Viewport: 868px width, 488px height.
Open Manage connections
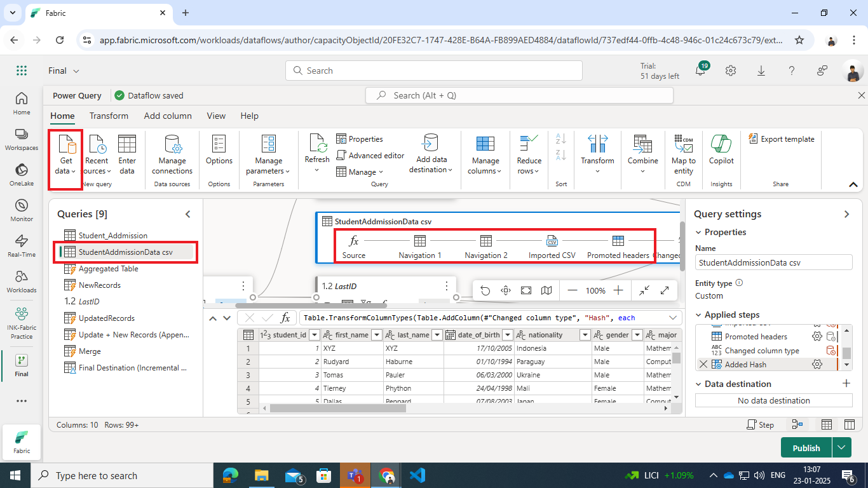pos(172,154)
